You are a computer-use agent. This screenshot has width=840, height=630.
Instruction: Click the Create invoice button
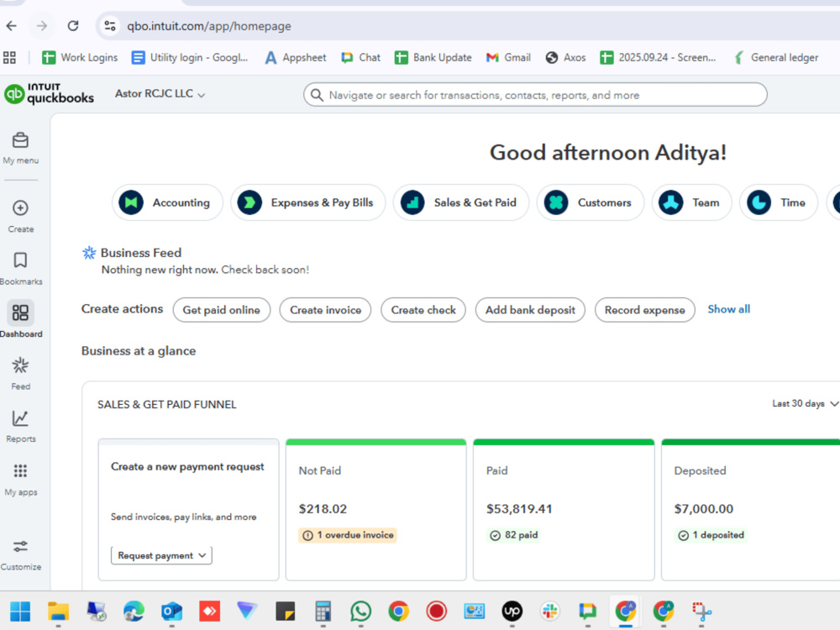click(325, 310)
